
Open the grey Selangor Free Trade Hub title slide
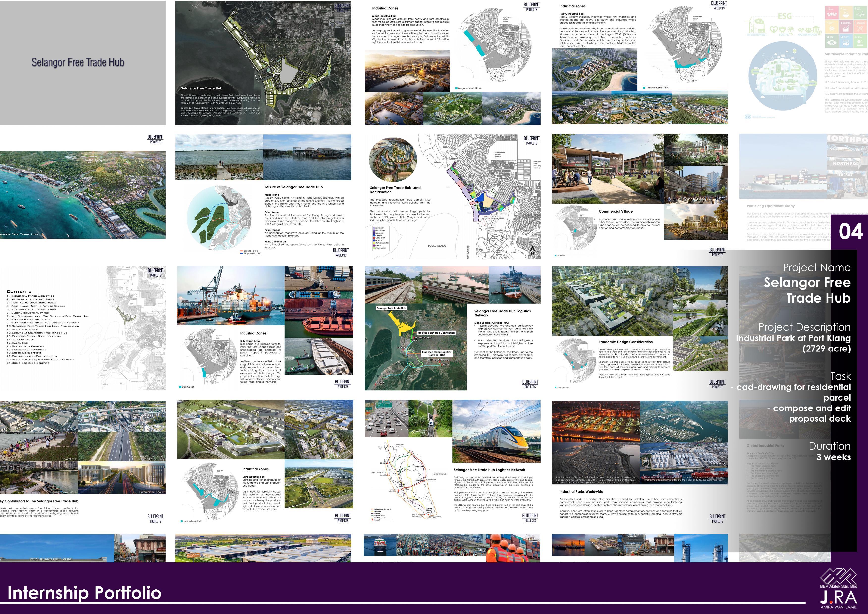pos(83,63)
